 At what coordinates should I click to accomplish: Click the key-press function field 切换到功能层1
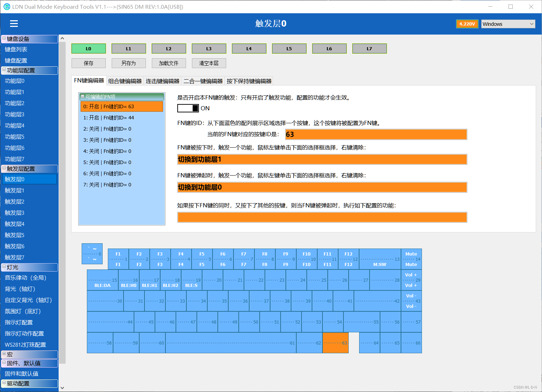[322, 160]
